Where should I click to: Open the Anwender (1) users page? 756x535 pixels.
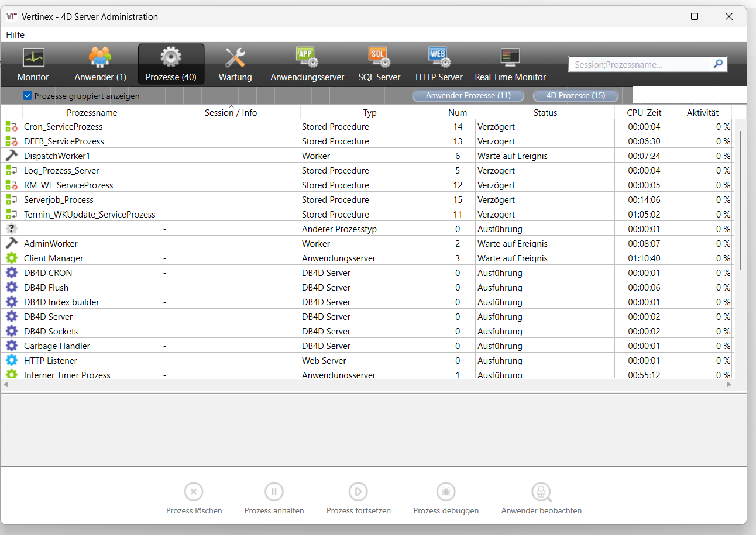point(100,58)
